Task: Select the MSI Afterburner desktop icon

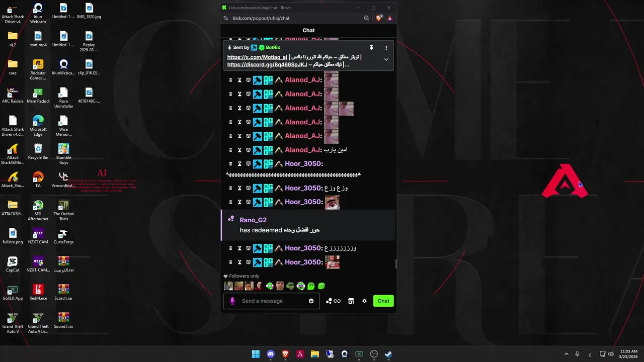Action: point(38,210)
